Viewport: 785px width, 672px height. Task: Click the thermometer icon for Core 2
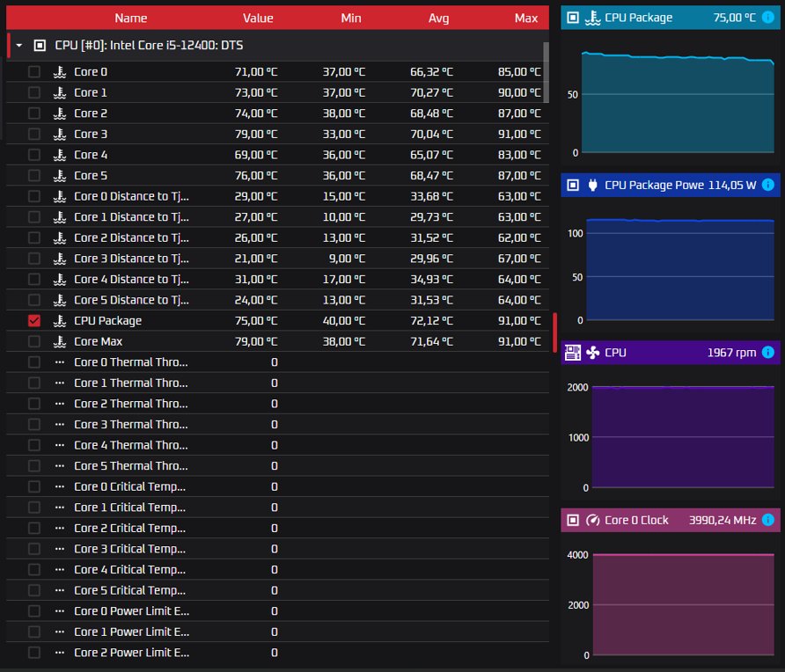(60, 113)
